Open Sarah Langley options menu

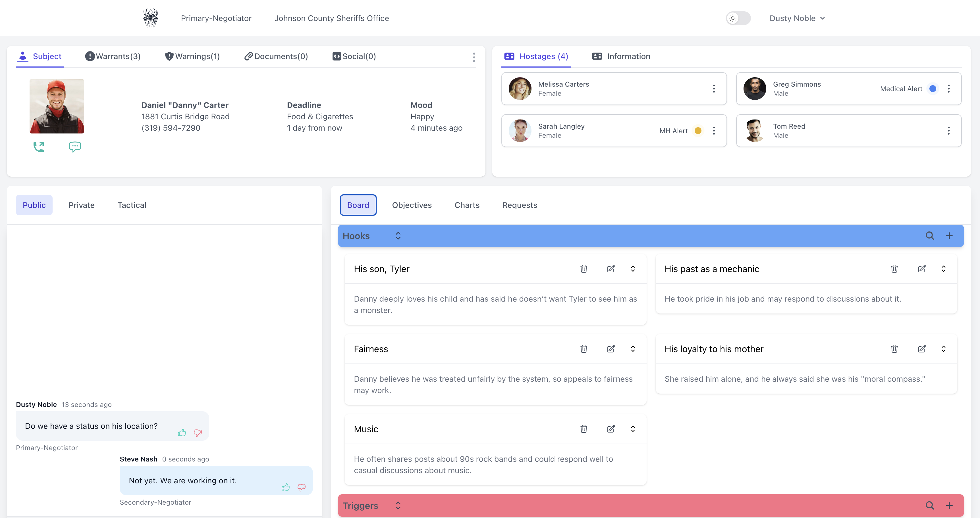coord(714,131)
